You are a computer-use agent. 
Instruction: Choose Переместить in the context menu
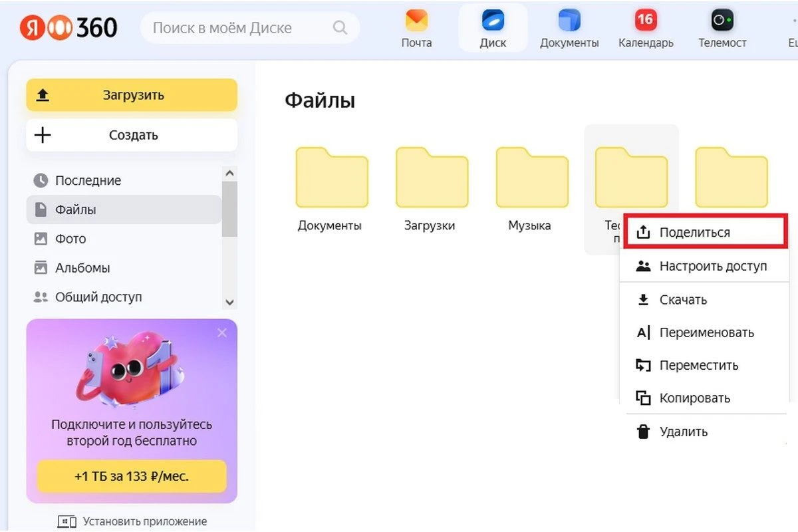(704, 365)
